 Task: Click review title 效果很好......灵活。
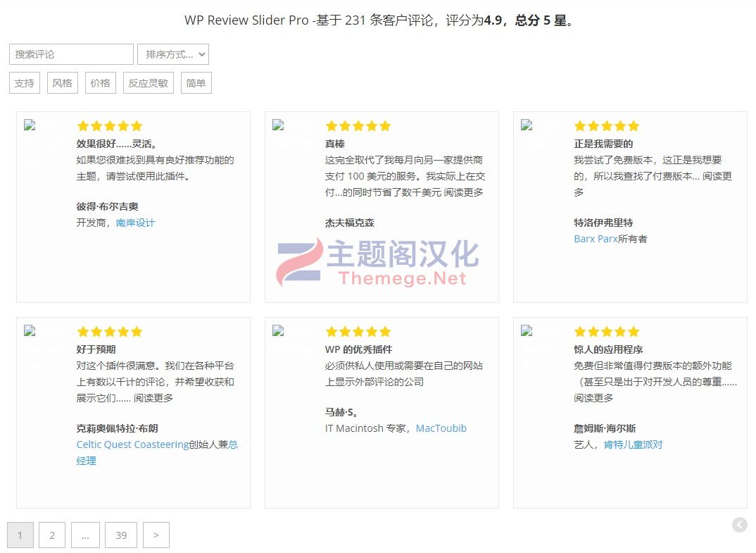pos(117,143)
